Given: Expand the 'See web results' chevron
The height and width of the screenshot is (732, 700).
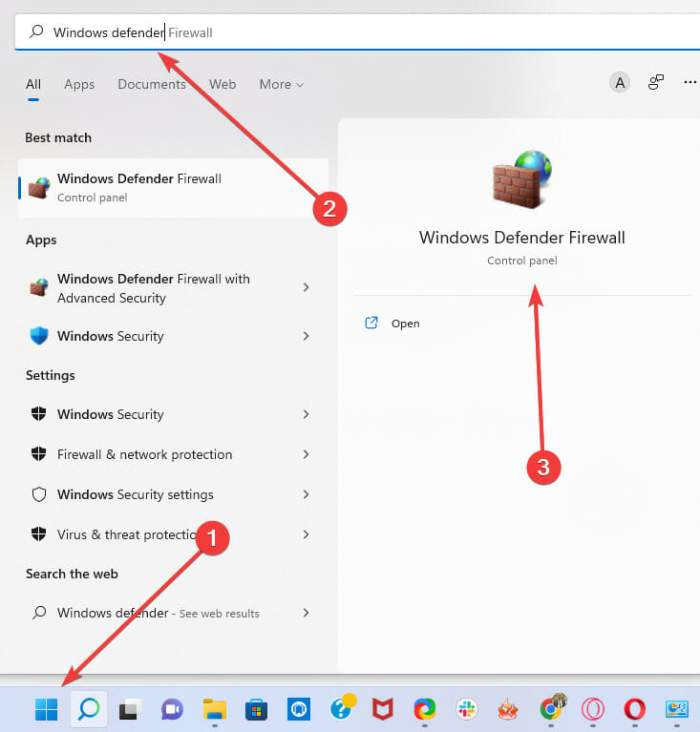Looking at the screenshot, I should (x=306, y=613).
